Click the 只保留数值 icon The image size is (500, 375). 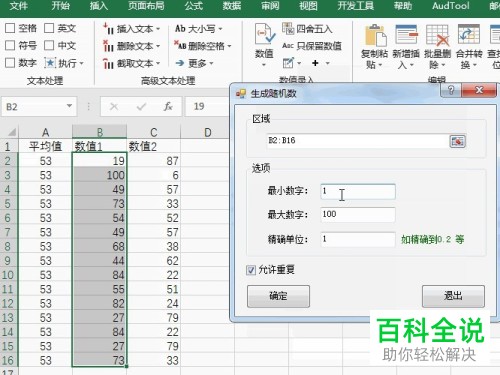288,46
